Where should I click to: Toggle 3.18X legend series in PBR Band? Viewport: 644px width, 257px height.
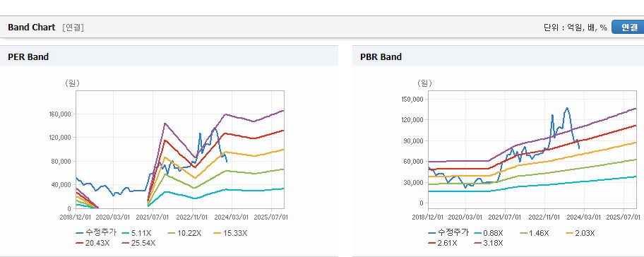tap(489, 243)
